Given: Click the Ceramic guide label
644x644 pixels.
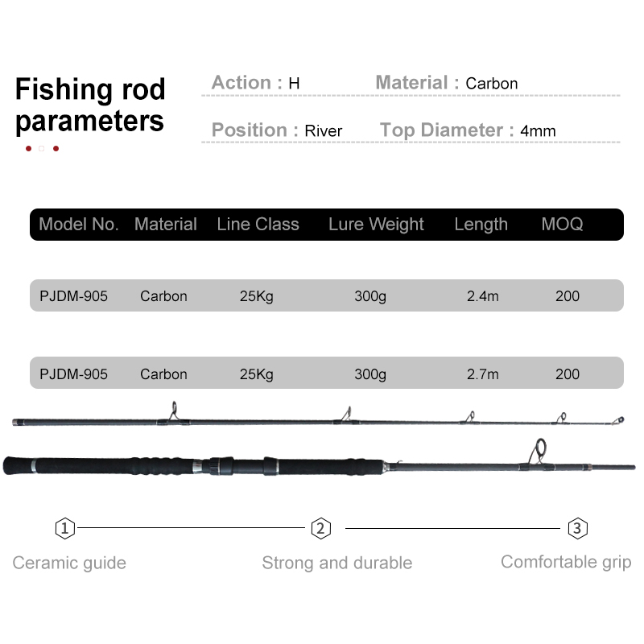Looking at the screenshot, I should coord(69,563).
